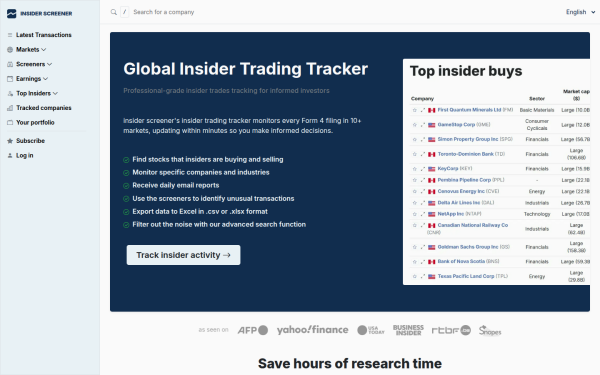Star KeyCorp row
Viewport: 600px width, 375px height.
coord(414,169)
